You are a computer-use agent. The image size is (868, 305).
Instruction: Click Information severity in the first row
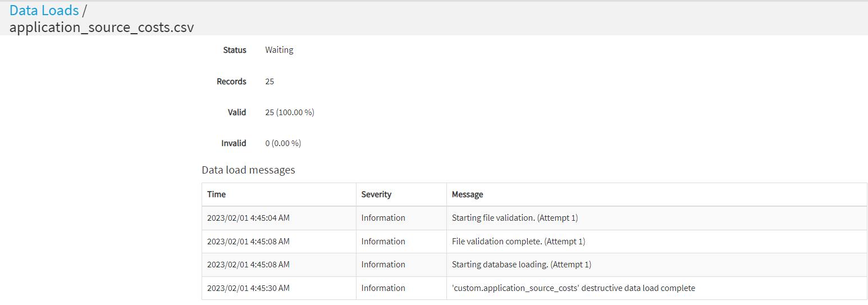(383, 218)
